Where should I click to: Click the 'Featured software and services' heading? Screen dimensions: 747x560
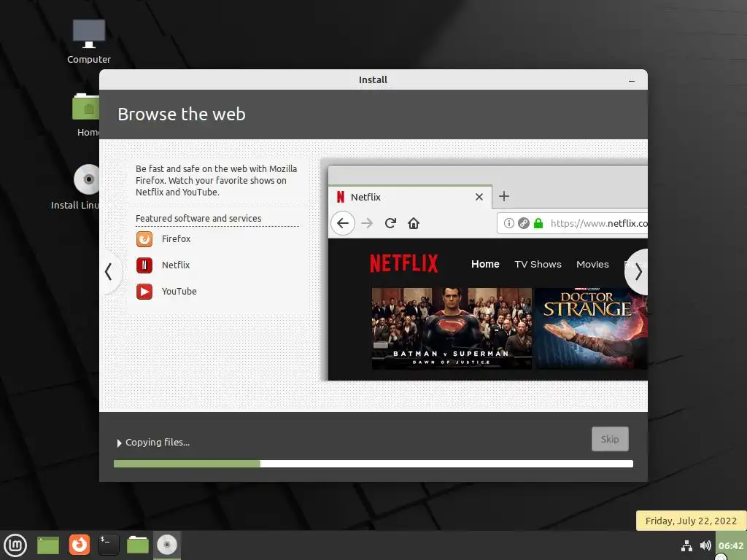pos(198,219)
